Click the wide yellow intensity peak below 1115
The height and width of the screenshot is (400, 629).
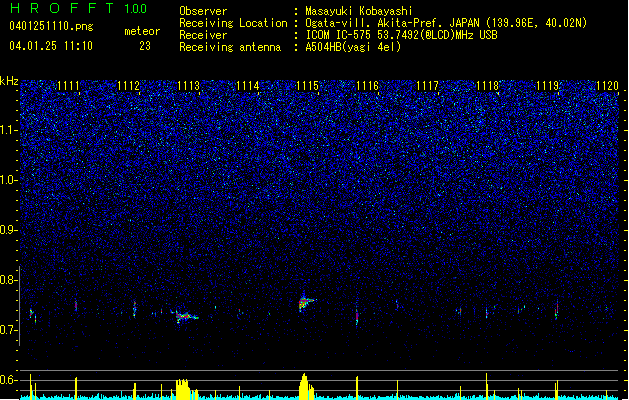coord(306,386)
